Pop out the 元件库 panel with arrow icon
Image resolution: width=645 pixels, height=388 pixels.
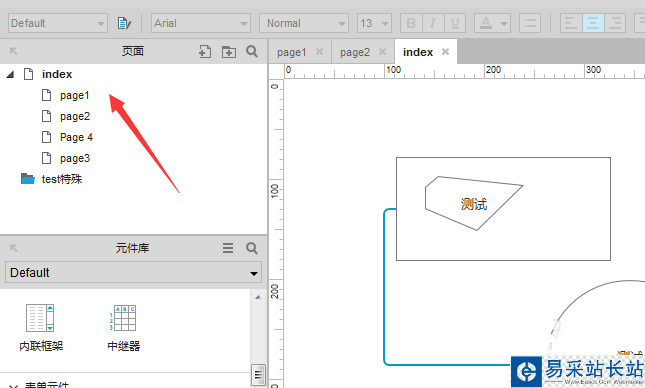(x=14, y=248)
